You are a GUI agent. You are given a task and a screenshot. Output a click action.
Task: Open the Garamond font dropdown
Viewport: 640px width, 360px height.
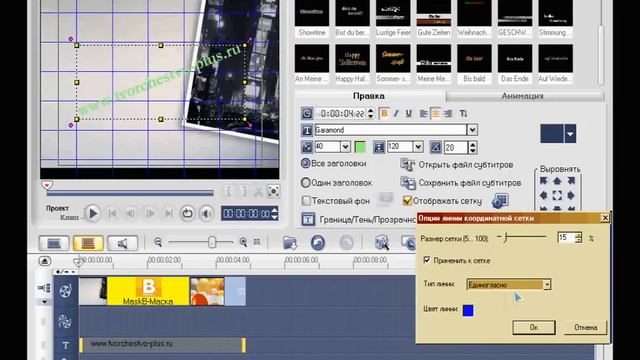472,130
